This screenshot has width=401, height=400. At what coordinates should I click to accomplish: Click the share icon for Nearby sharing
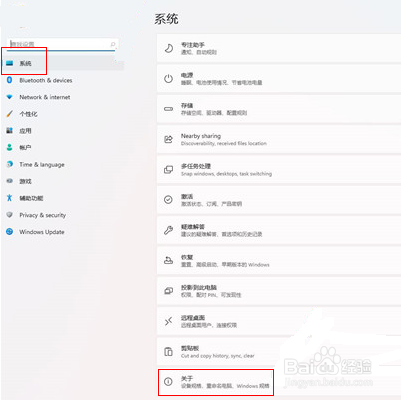pos(168,139)
